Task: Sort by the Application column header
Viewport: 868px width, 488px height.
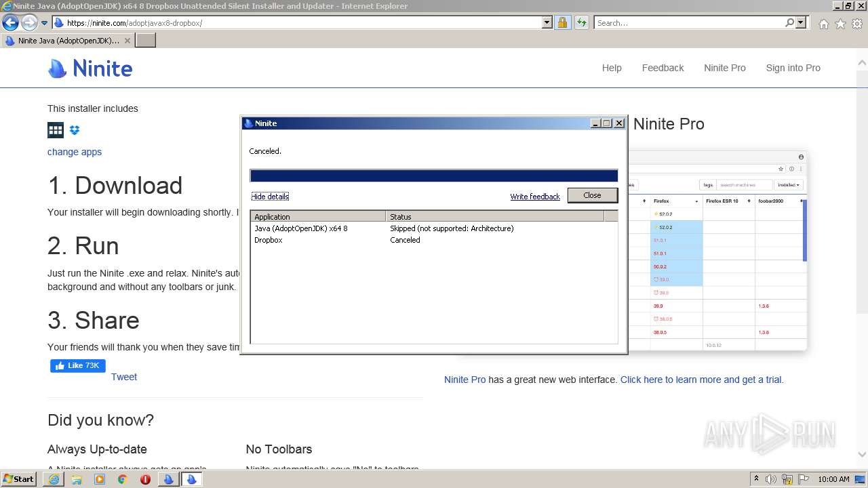Action: pyautogui.click(x=318, y=217)
